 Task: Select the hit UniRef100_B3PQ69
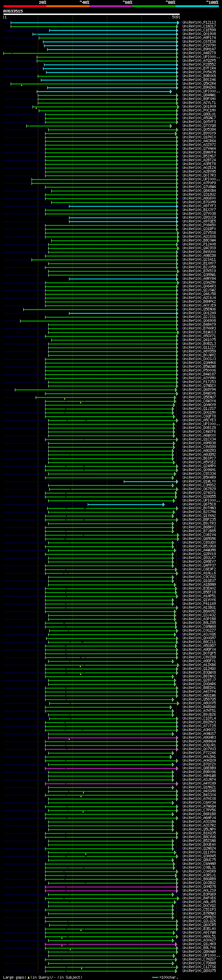[x=199, y=894]
